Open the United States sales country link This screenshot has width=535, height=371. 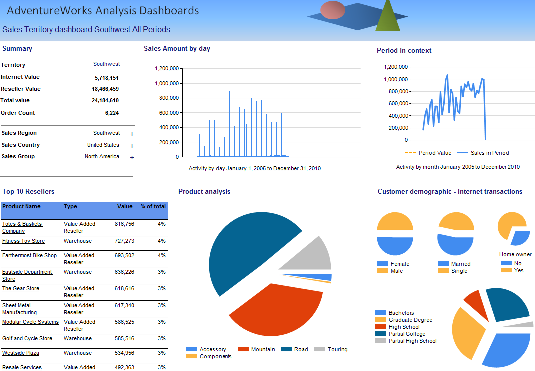pyautogui.click(x=103, y=145)
